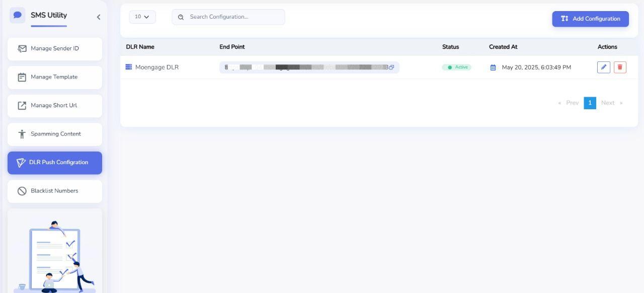Viewport: 644px width, 293px height.
Task: Open the page size dropdown showing 10
Action: (142, 17)
